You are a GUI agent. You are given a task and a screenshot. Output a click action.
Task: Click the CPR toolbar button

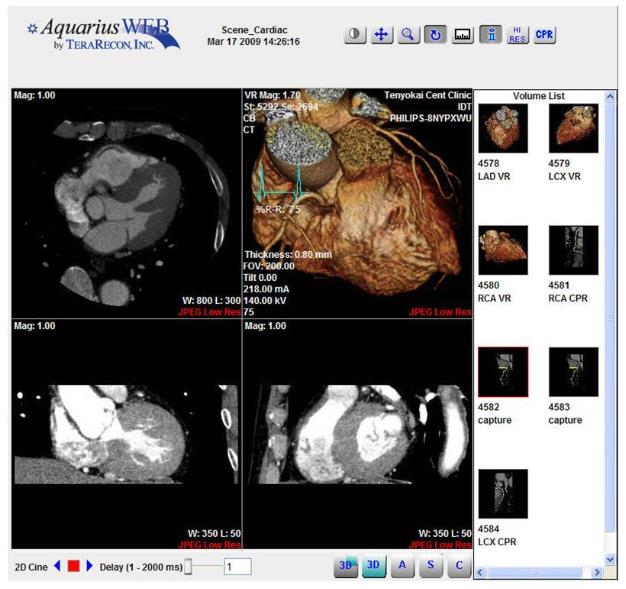tap(545, 34)
